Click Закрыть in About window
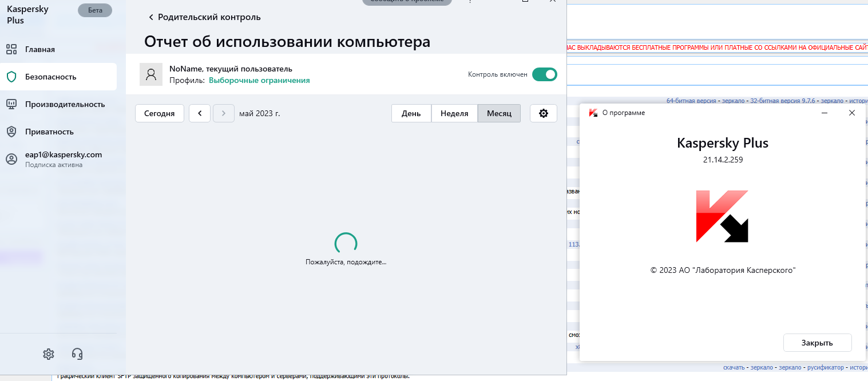The height and width of the screenshot is (381, 868). (x=817, y=343)
